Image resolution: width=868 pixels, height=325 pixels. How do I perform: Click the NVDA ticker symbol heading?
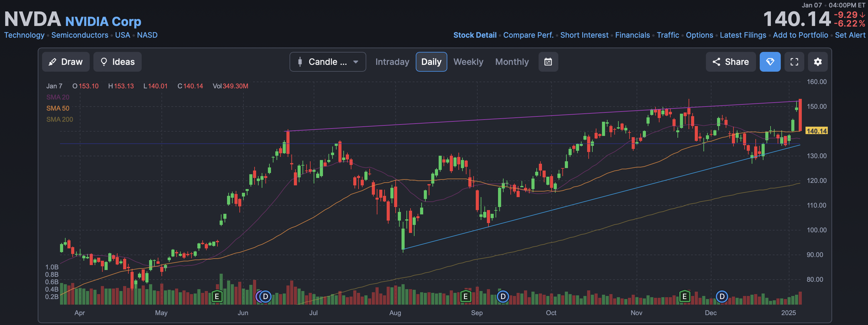pos(32,19)
